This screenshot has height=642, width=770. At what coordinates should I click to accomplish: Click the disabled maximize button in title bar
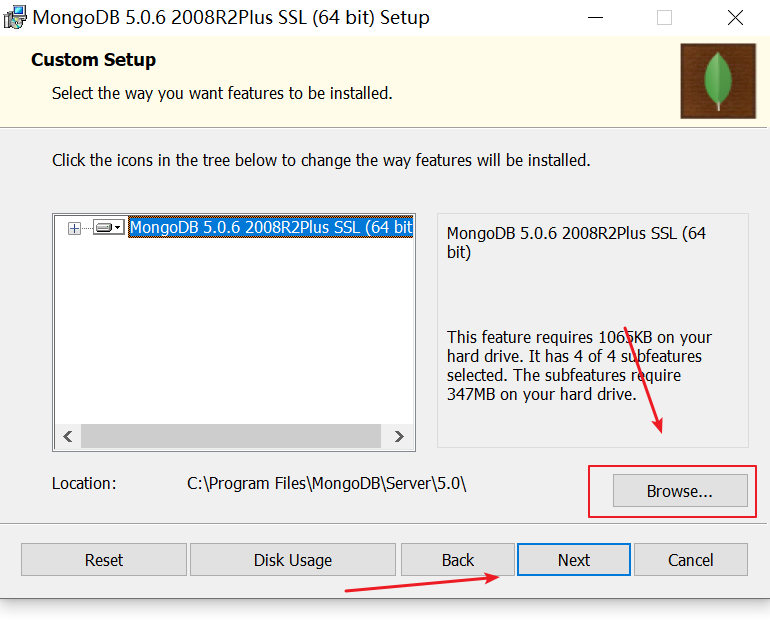(x=664, y=18)
